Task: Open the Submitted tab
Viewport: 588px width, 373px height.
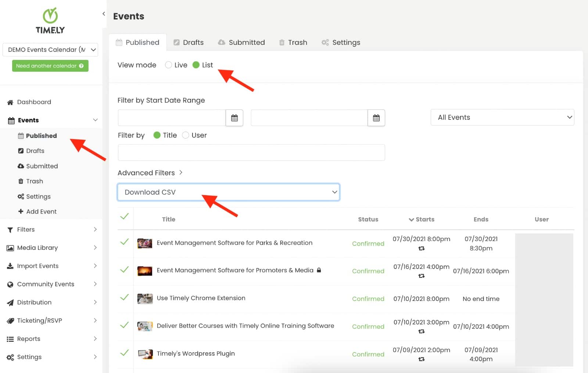Action: click(241, 43)
